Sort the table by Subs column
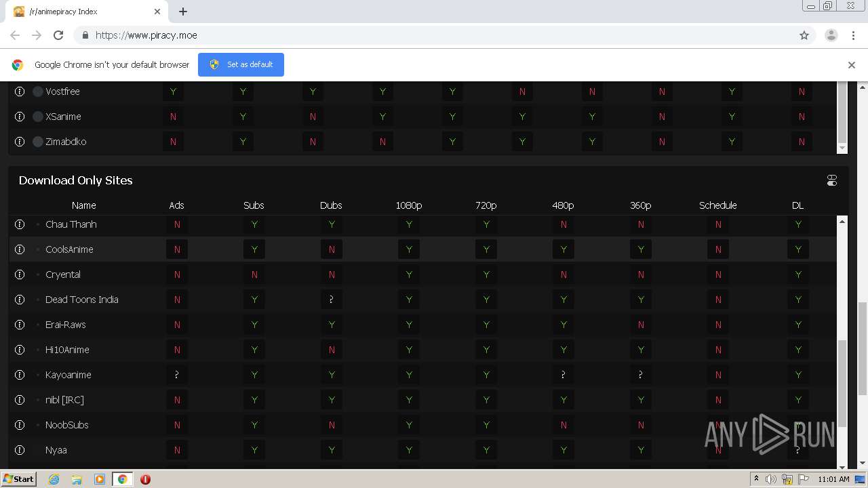 tap(254, 205)
